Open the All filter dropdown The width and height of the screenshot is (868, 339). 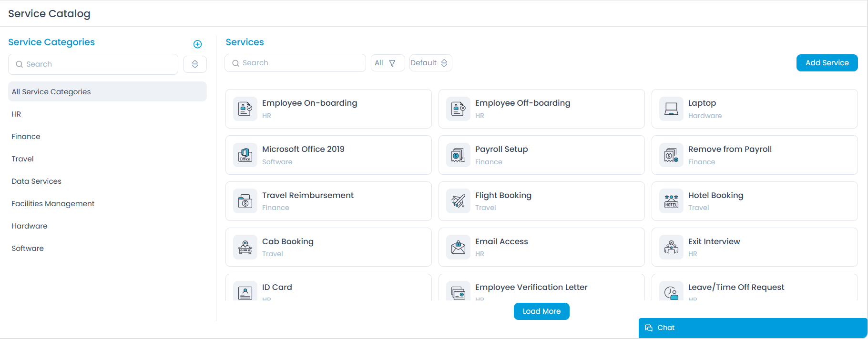coord(388,63)
